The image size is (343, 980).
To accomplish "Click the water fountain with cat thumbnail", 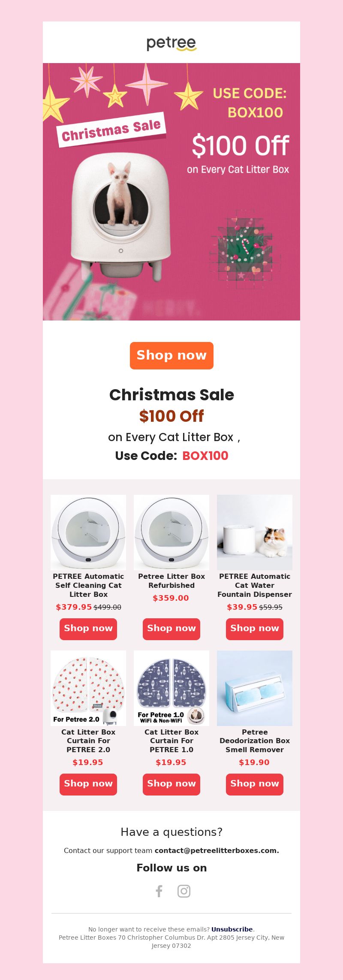I will pos(255,532).
